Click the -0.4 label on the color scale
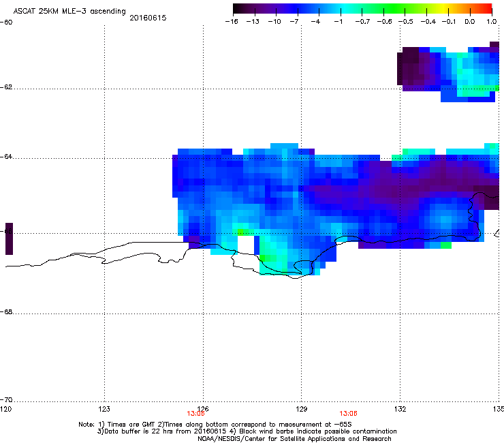The height and width of the screenshot is (443, 504). tap(428, 22)
